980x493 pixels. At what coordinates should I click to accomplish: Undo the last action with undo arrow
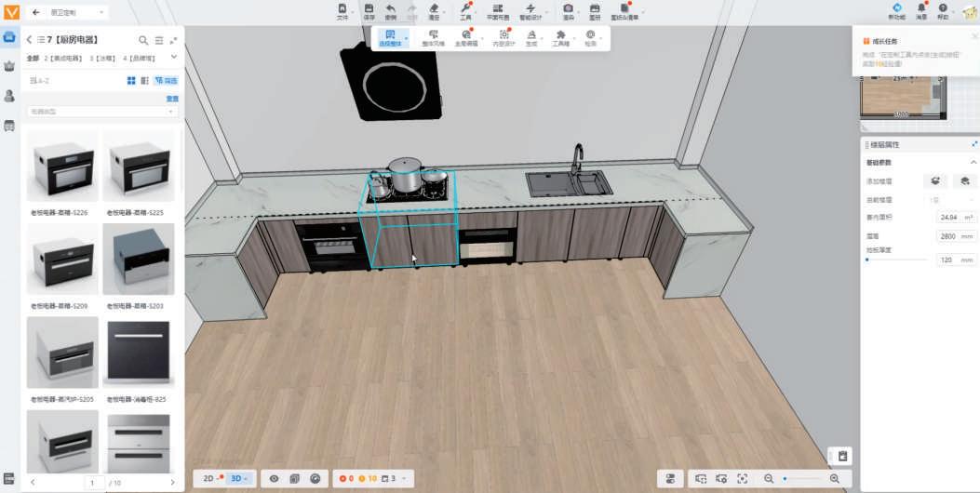(391, 8)
